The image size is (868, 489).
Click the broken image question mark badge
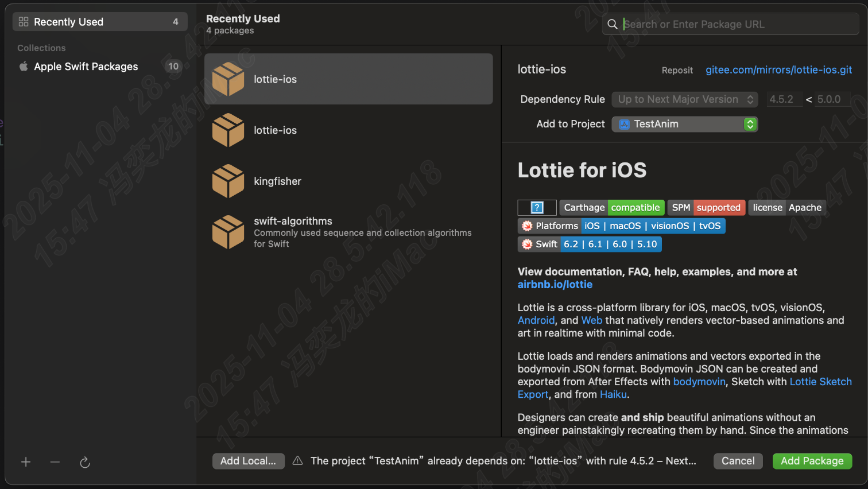coord(537,207)
